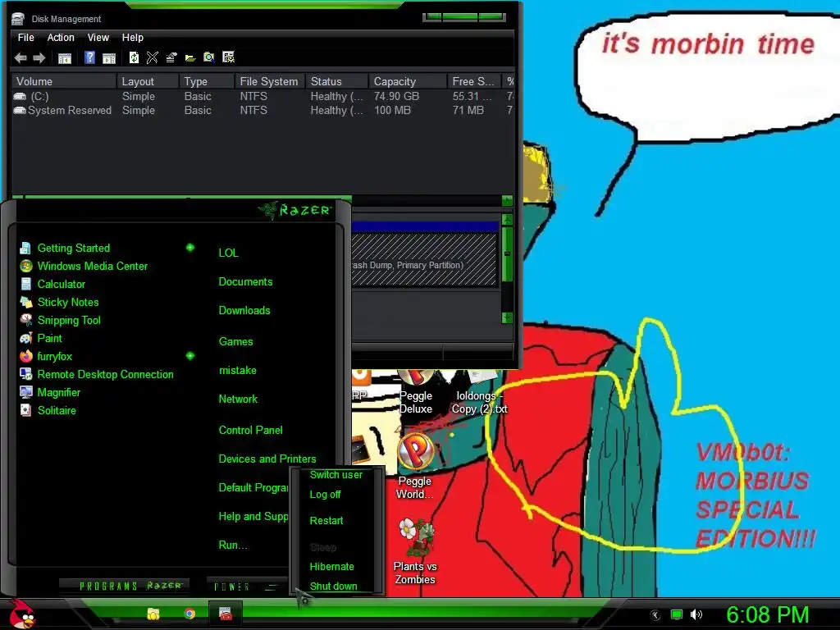Select the (C:) volume row
This screenshot has height=630, width=840.
(x=262, y=97)
